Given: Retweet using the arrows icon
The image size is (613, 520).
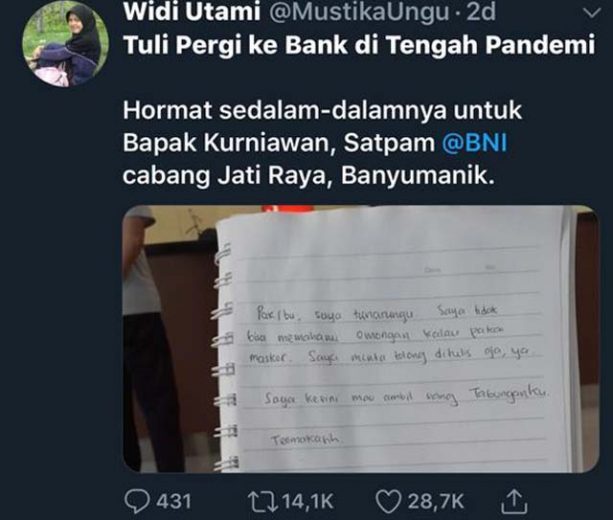Looking at the screenshot, I should tap(263, 502).
